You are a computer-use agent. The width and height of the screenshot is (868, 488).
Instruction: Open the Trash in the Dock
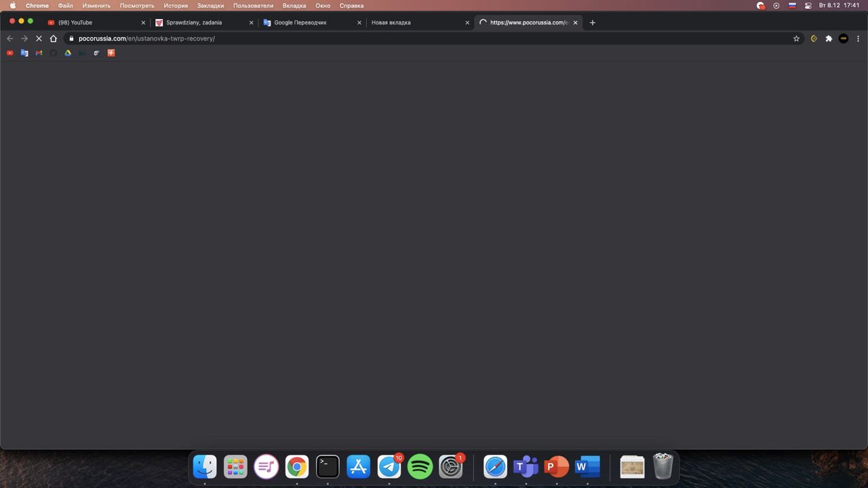click(x=663, y=466)
